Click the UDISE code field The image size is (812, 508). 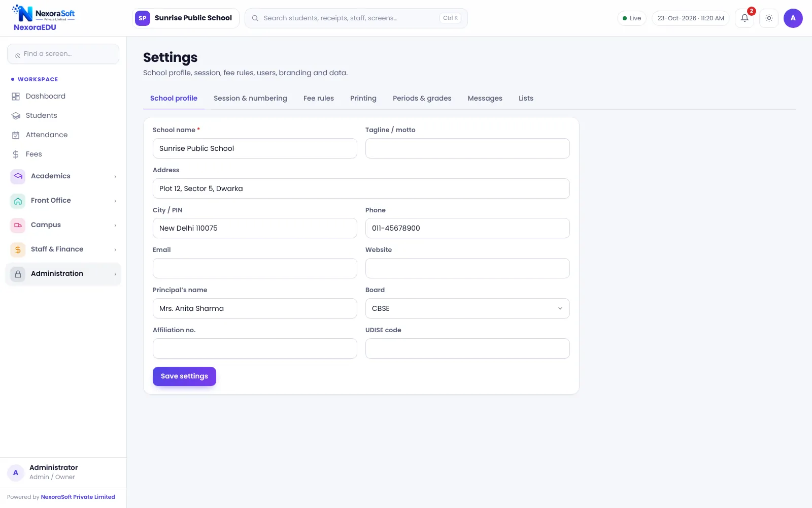coord(467,348)
